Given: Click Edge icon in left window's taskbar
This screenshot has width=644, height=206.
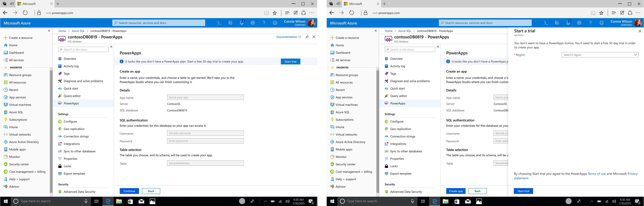Looking at the screenshot, I should pyautogui.click(x=108, y=201).
